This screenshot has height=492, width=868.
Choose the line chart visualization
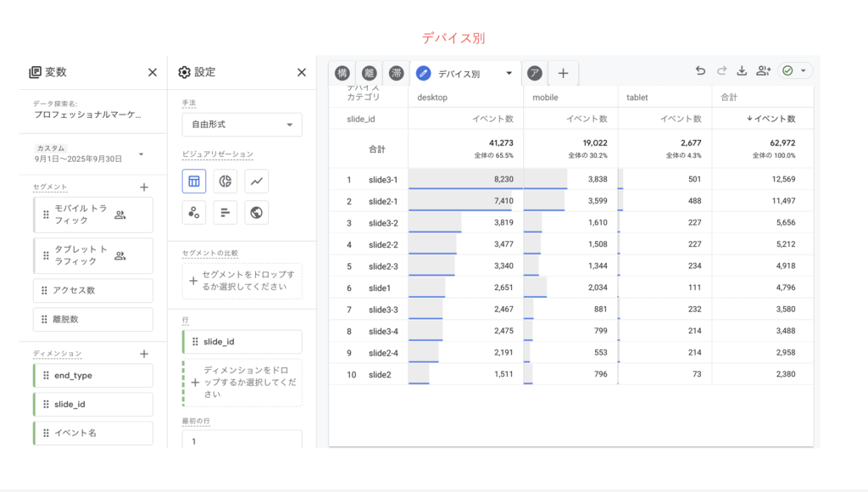tap(256, 181)
